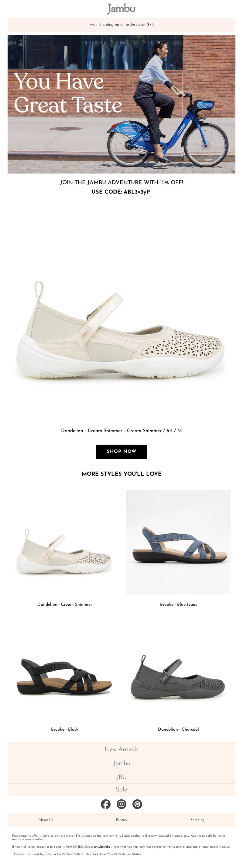This screenshot has width=243, height=868.
Task: Open the JBU category link
Action: click(x=122, y=777)
